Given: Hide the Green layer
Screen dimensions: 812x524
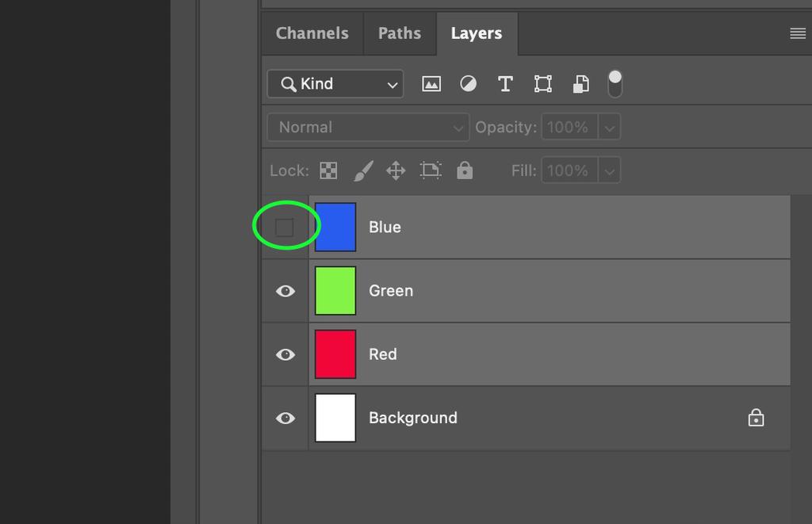Looking at the screenshot, I should point(285,291).
